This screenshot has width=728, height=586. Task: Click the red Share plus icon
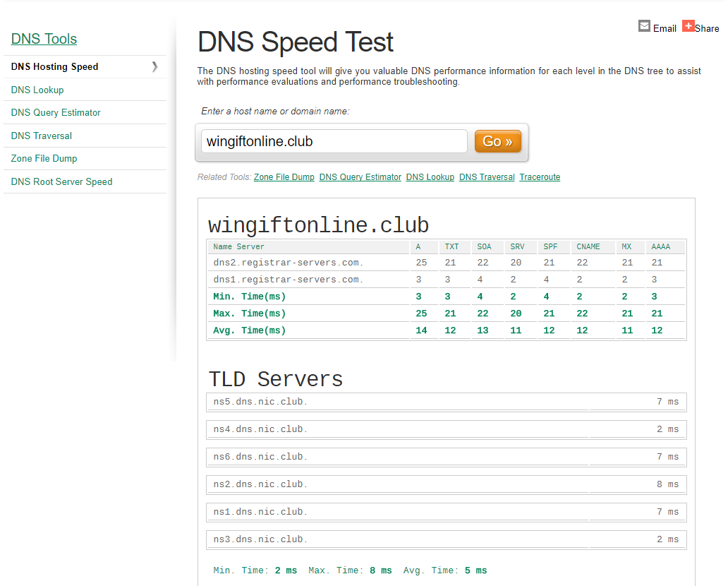(x=688, y=26)
